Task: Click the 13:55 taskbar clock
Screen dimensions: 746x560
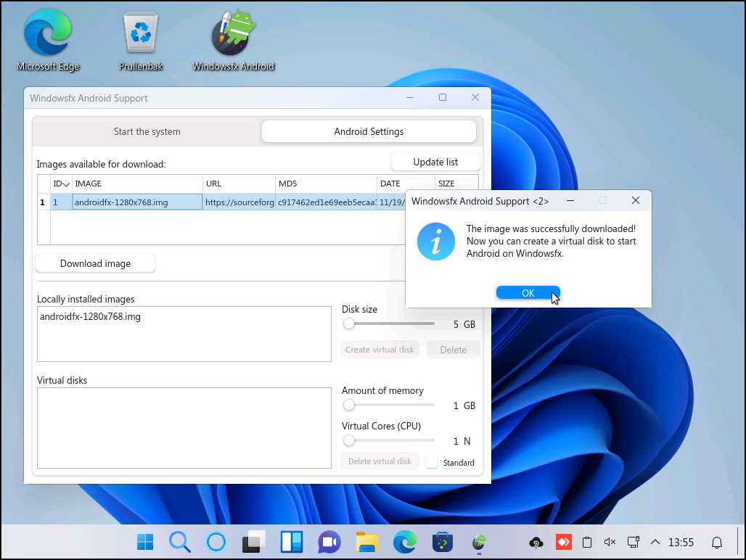Action: pos(681,543)
